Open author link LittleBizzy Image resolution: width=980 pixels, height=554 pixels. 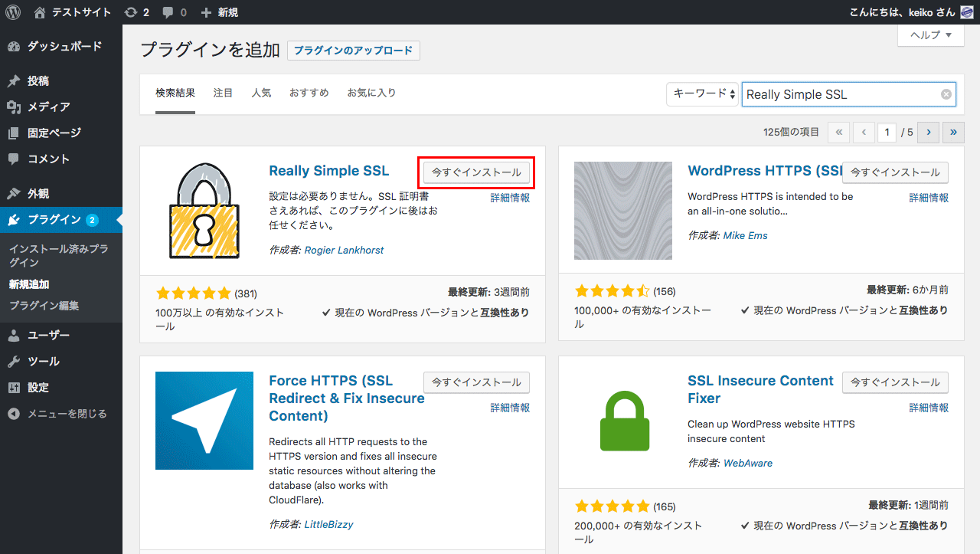(328, 524)
